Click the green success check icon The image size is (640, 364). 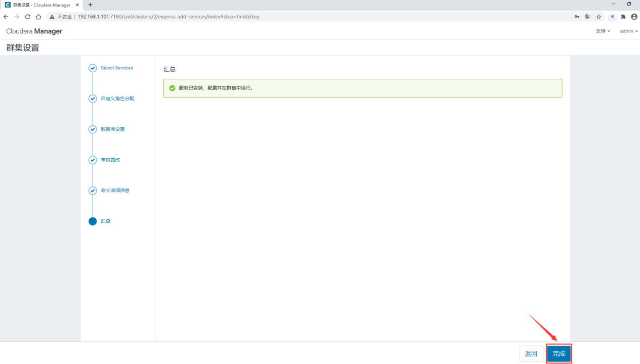point(172,88)
